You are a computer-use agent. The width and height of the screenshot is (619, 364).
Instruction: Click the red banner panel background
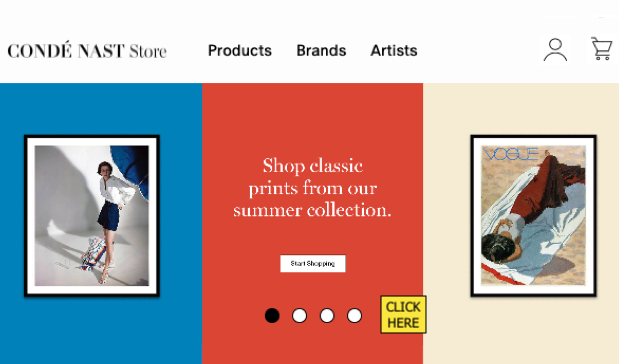click(x=312, y=114)
